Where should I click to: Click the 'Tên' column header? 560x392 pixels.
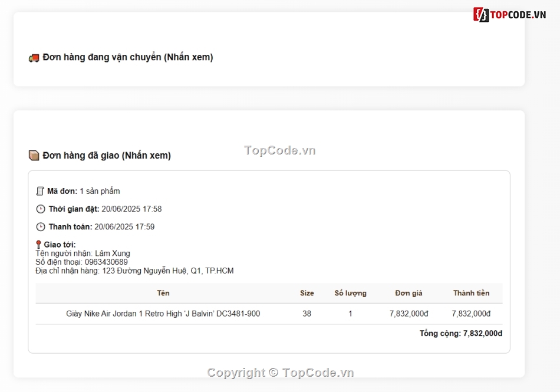pyautogui.click(x=163, y=293)
